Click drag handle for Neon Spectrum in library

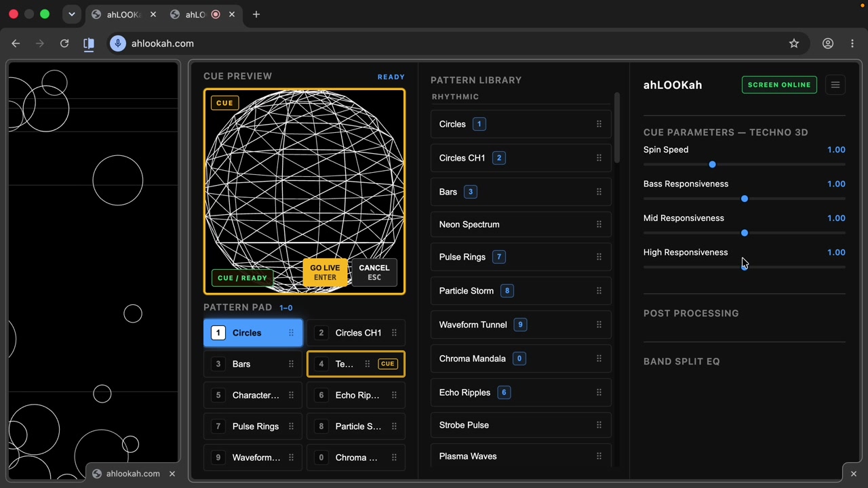coord(599,224)
